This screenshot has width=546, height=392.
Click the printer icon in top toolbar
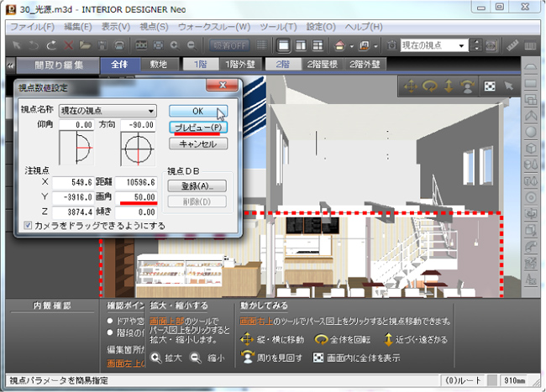tap(119, 45)
